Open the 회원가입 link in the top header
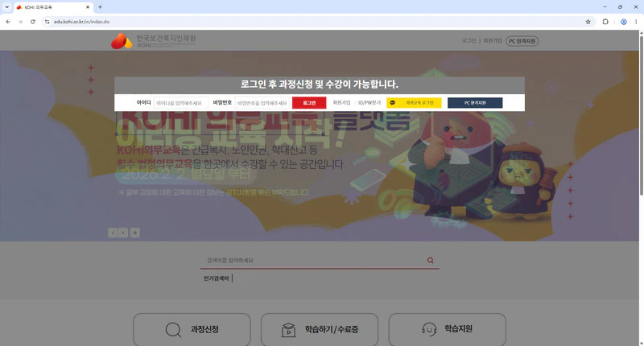The width and height of the screenshot is (644, 346). 493,40
